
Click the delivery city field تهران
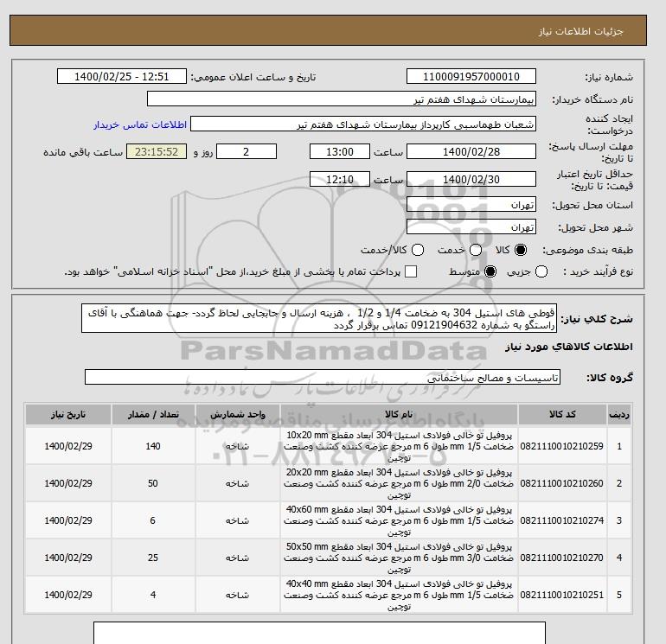[471, 227]
